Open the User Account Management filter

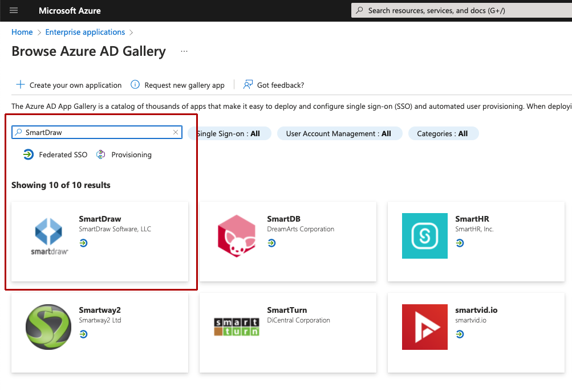339,133
